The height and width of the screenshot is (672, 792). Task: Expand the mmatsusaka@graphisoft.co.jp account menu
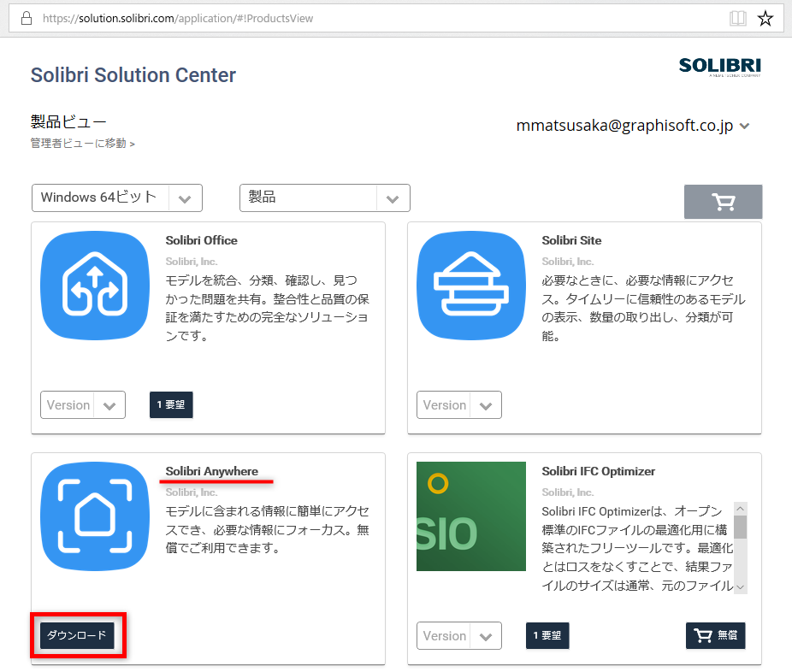[x=632, y=125]
